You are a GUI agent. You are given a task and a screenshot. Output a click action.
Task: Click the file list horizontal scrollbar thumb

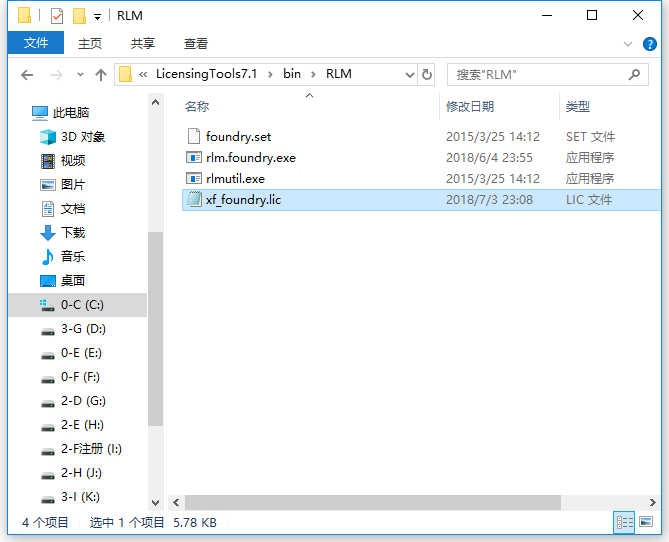372,502
